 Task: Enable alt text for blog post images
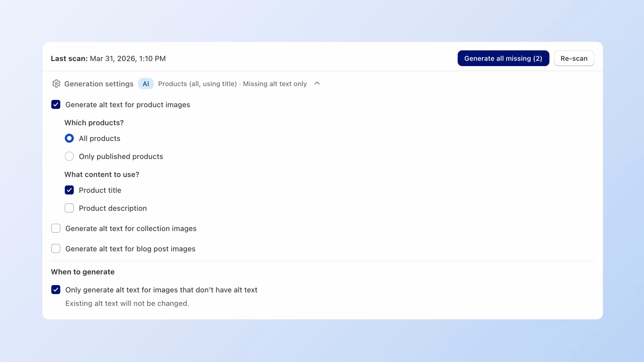[x=56, y=249]
